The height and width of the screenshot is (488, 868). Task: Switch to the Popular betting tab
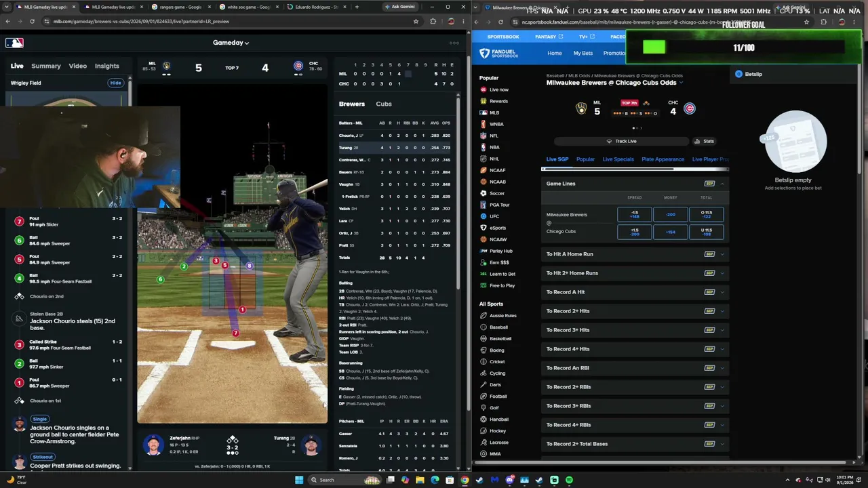585,159
